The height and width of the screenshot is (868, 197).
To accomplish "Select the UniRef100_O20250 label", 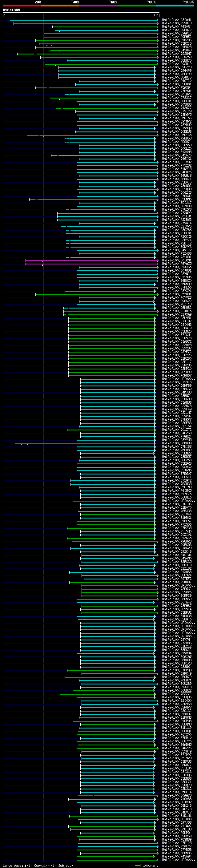I will 176,57.
